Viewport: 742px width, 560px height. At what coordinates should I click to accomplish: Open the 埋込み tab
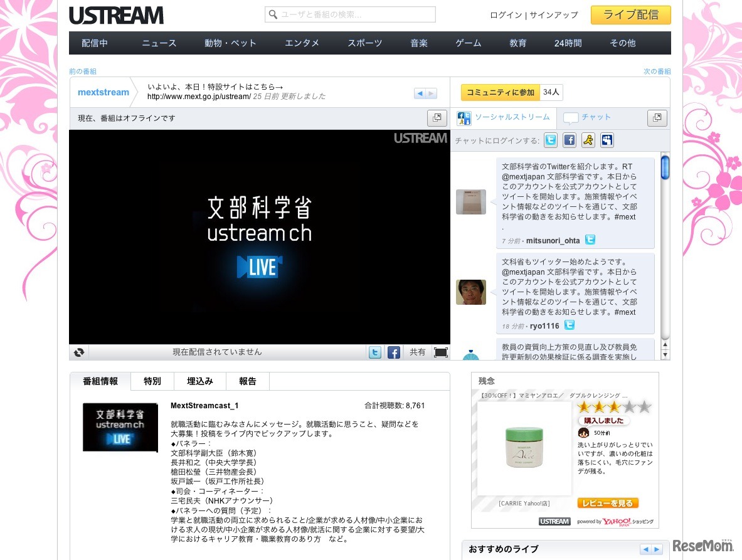pos(199,381)
